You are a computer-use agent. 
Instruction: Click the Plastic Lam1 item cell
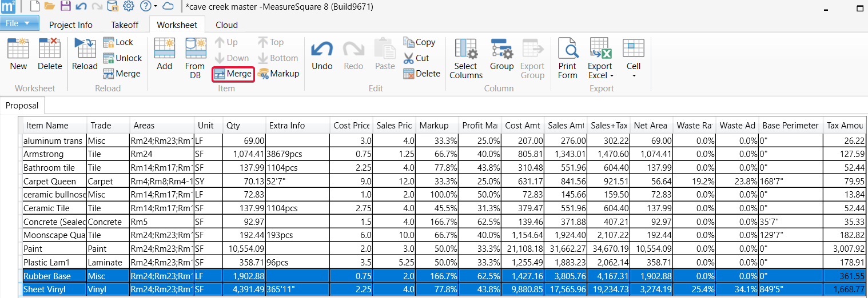point(54,263)
